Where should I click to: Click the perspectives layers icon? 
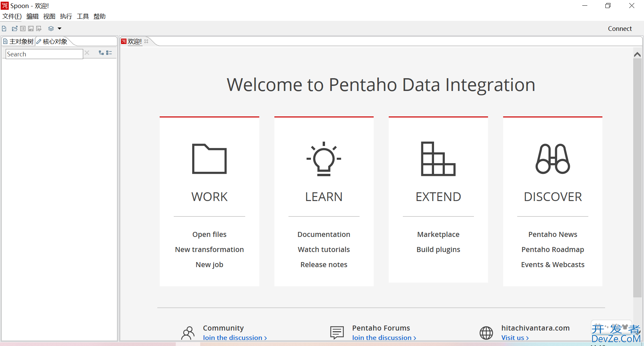(51, 29)
